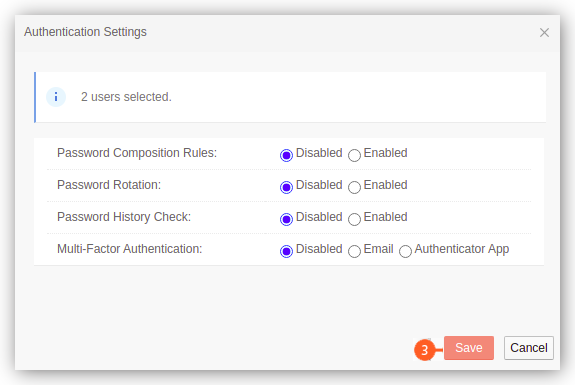Set Password Composition Rules to Disabled
Screen dimensions: 575x385
tap(286, 155)
